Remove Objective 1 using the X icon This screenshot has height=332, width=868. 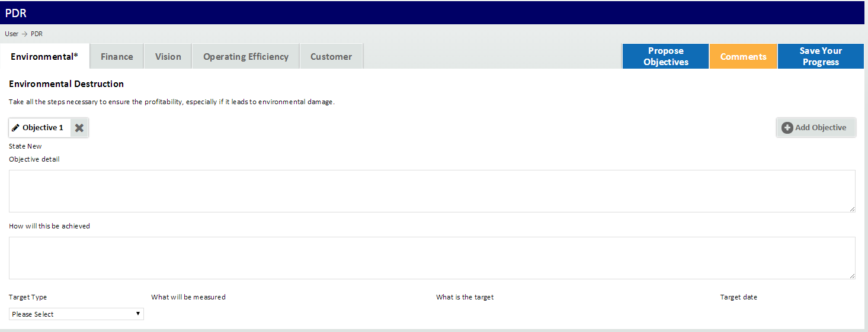(79, 128)
